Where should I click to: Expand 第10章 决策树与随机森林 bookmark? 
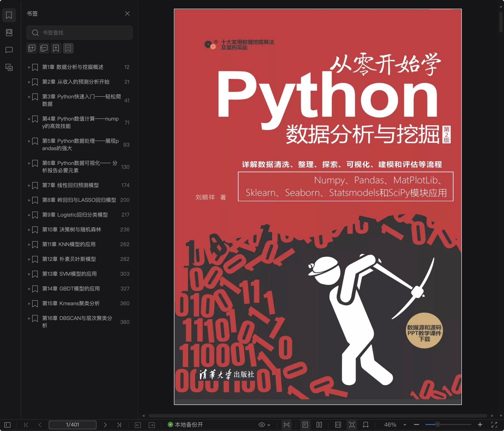29,230
